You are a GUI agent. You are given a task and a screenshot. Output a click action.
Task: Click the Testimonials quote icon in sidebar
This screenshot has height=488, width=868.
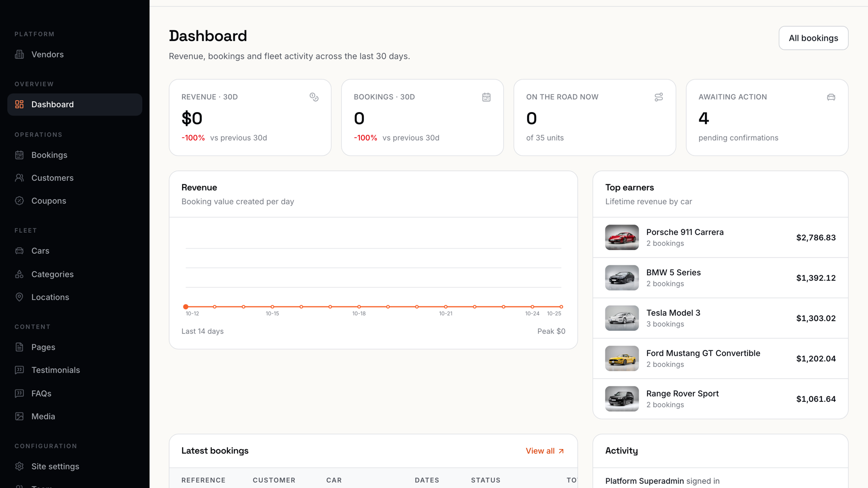click(x=19, y=370)
